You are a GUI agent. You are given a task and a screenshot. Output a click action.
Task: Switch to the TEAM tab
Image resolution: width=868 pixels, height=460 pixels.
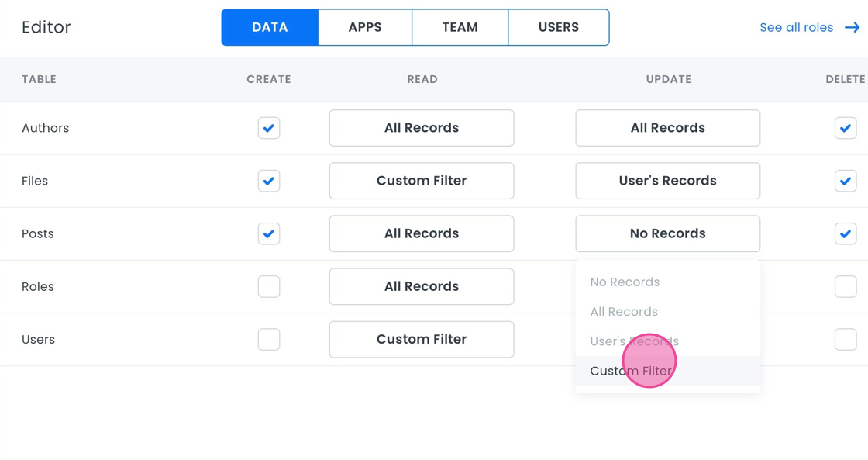(x=460, y=27)
